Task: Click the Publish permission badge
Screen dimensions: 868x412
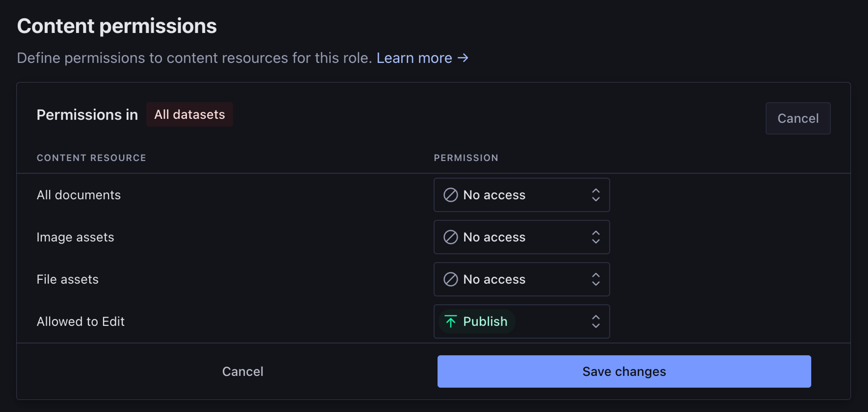Action: [x=477, y=321]
